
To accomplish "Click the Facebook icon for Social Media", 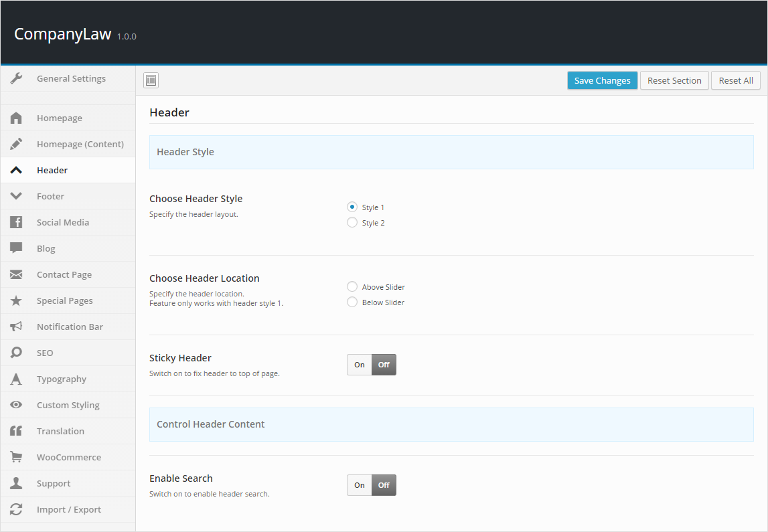I will 17,222.
